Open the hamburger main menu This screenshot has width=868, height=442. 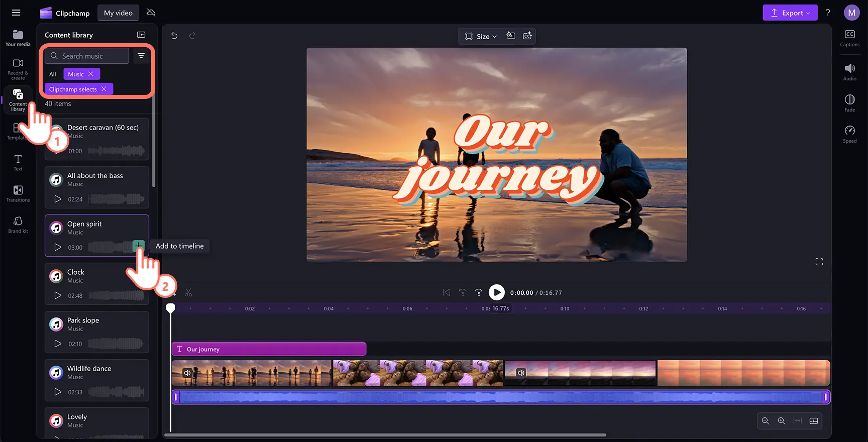tap(16, 13)
